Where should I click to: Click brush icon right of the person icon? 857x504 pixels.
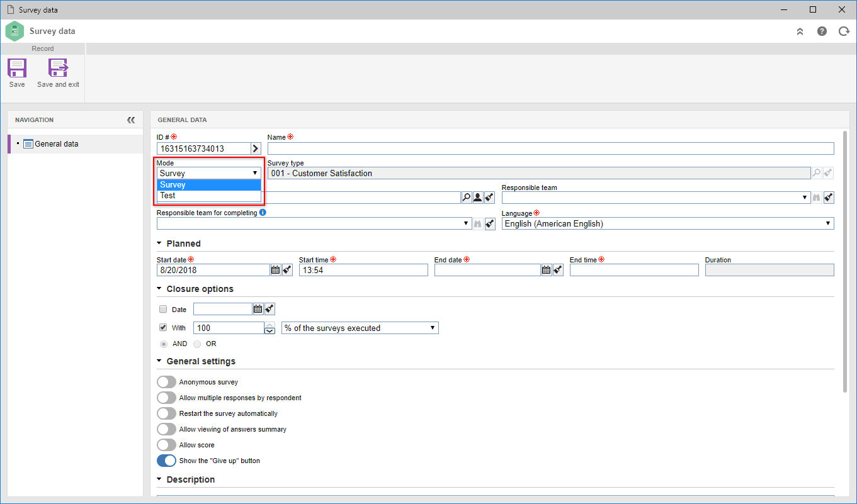pyautogui.click(x=489, y=198)
